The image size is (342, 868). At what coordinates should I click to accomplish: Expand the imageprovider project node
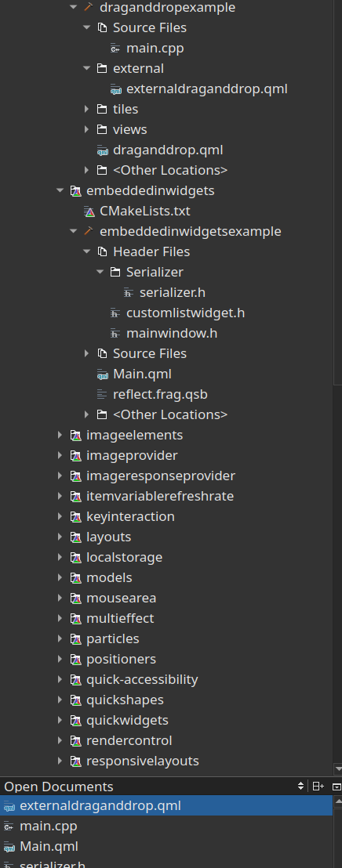coord(60,455)
